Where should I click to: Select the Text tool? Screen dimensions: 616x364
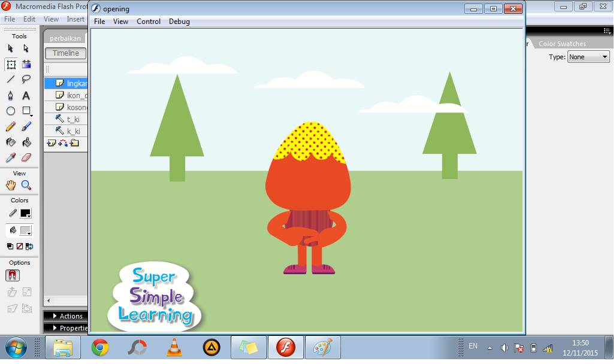point(26,95)
